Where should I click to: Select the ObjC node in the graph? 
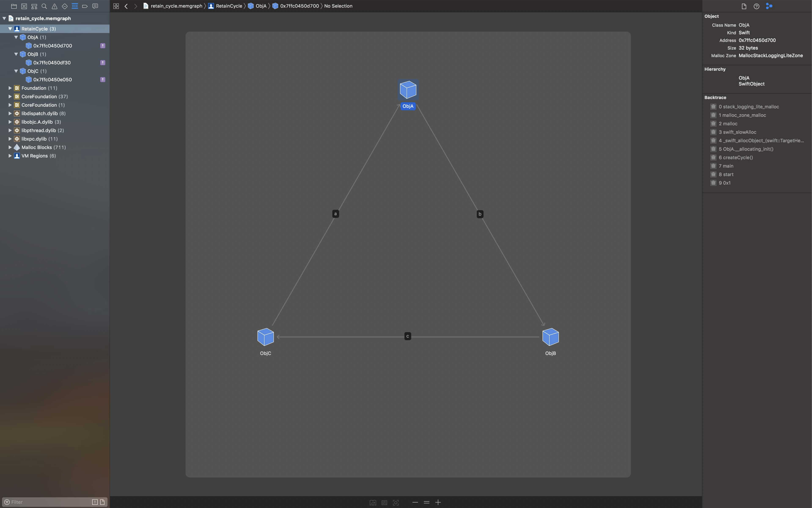click(266, 337)
